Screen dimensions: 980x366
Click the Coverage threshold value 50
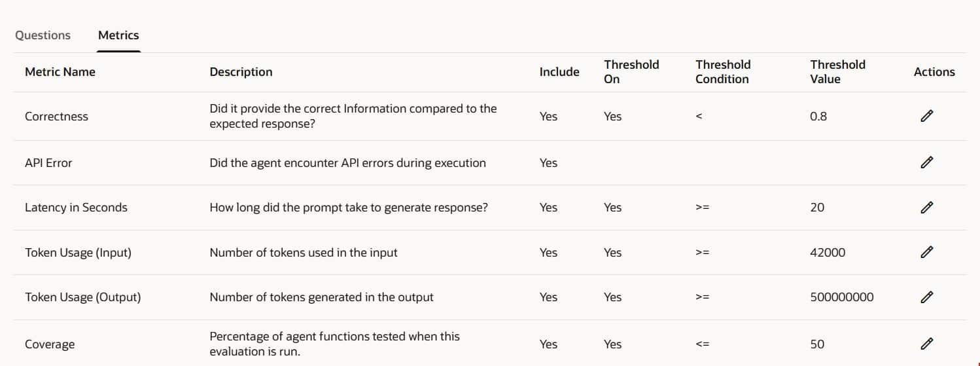tap(817, 344)
